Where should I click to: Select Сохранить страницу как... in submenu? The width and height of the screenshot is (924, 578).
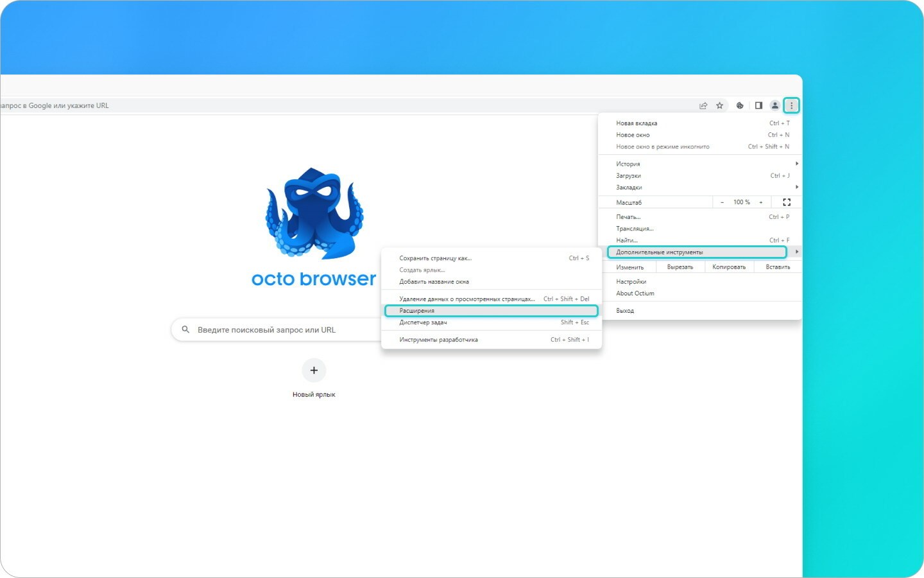pos(492,258)
